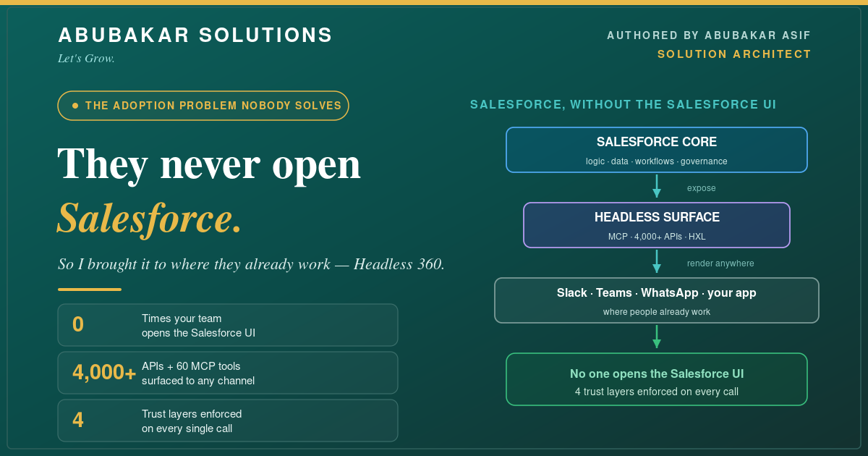Image resolution: width=868 pixels, height=456 pixels.
Task: Click "SALESFORCE, WITHOUT THE SALESFORCE UI" heading
Action: (624, 105)
